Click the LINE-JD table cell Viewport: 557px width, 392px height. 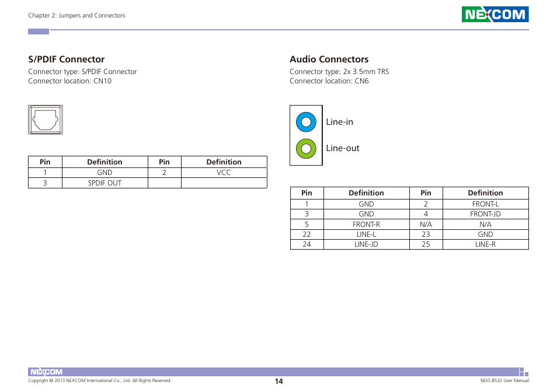pos(366,244)
